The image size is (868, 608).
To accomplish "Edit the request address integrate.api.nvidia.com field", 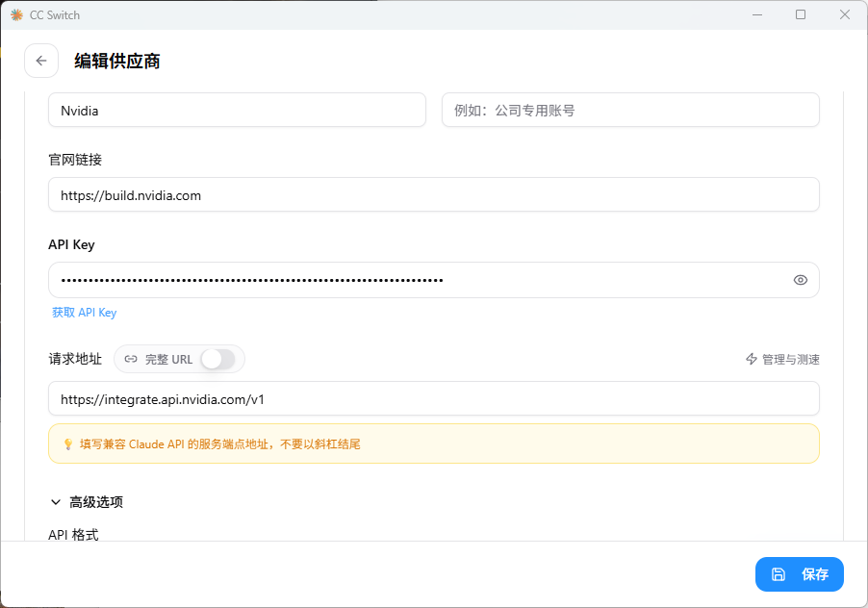I will click(x=434, y=399).
